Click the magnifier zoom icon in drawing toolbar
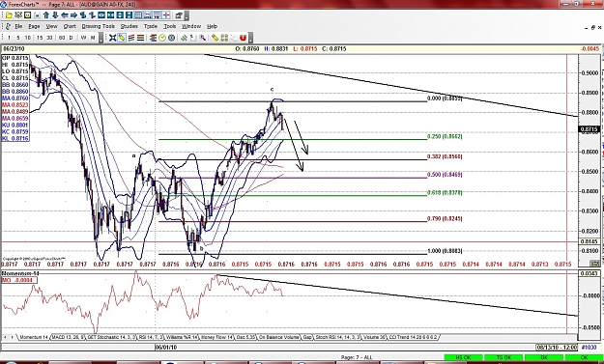 (x=203, y=38)
